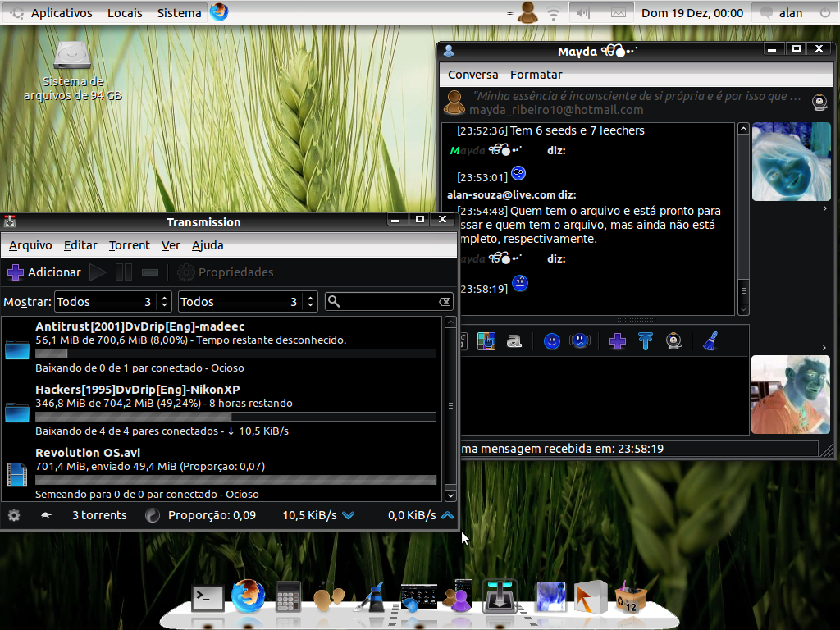840x630 pixels.
Task: Click Hackers[1995] torrent progress bar
Action: 235,417
